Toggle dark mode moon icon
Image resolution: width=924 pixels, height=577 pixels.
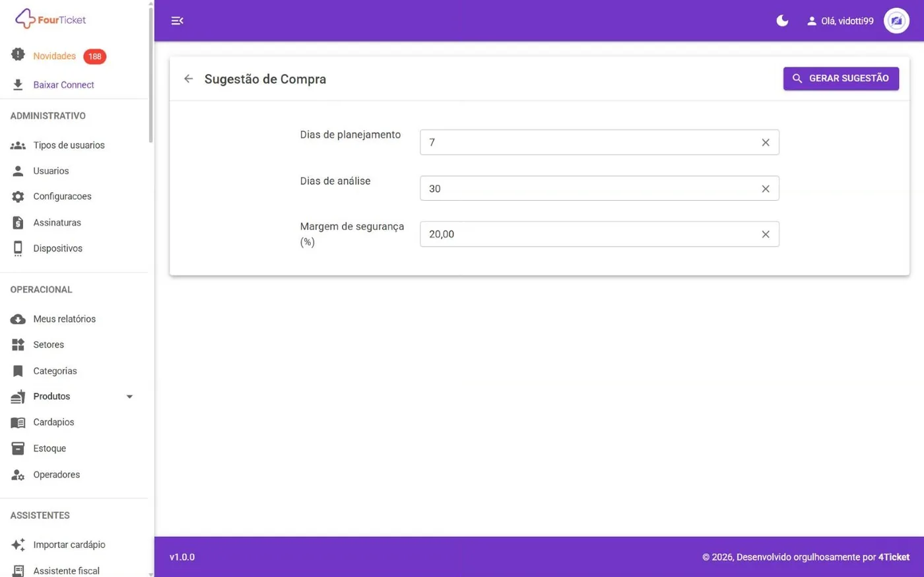click(x=782, y=20)
